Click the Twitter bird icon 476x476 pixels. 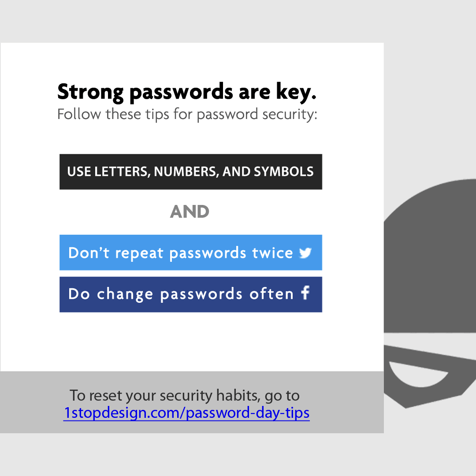(305, 253)
